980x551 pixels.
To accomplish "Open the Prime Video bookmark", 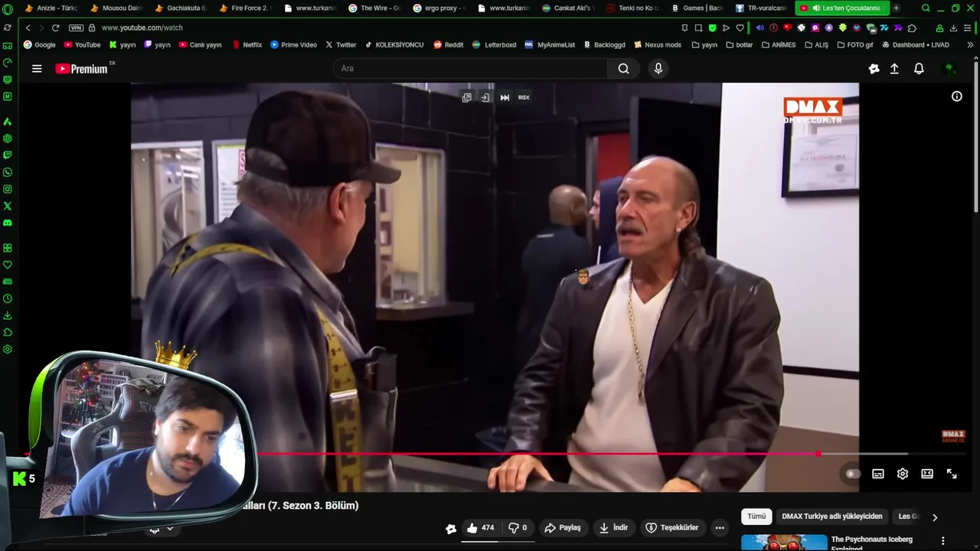I will click(x=293, y=44).
